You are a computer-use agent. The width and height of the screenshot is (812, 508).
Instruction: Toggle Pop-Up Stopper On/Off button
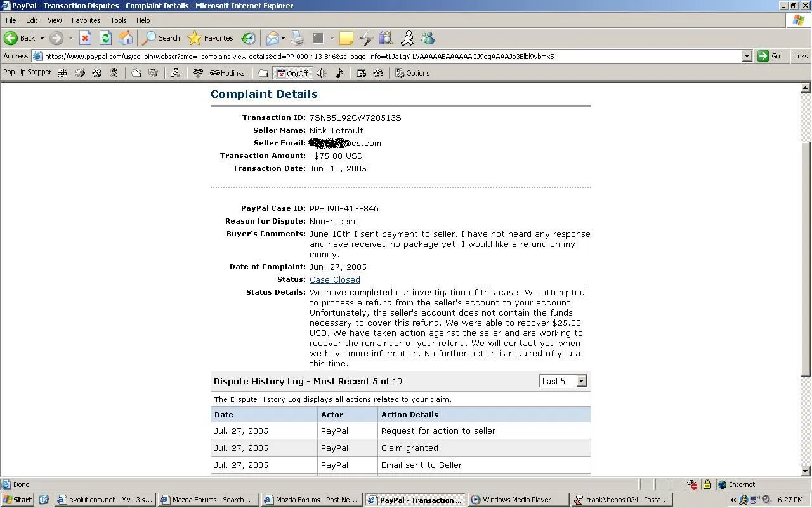coord(292,73)
